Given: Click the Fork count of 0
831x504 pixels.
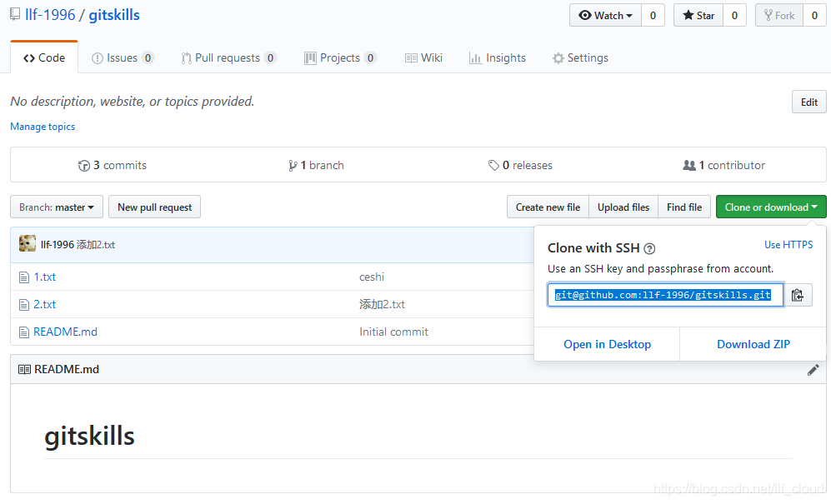Looking at the screenshot, I should point(814,15).
